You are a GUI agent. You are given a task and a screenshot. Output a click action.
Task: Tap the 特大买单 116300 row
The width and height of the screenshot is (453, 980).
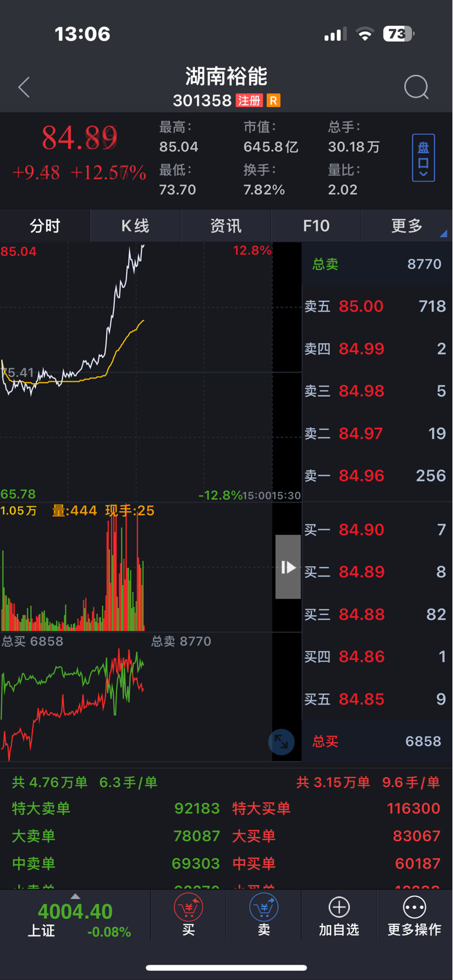336,808
